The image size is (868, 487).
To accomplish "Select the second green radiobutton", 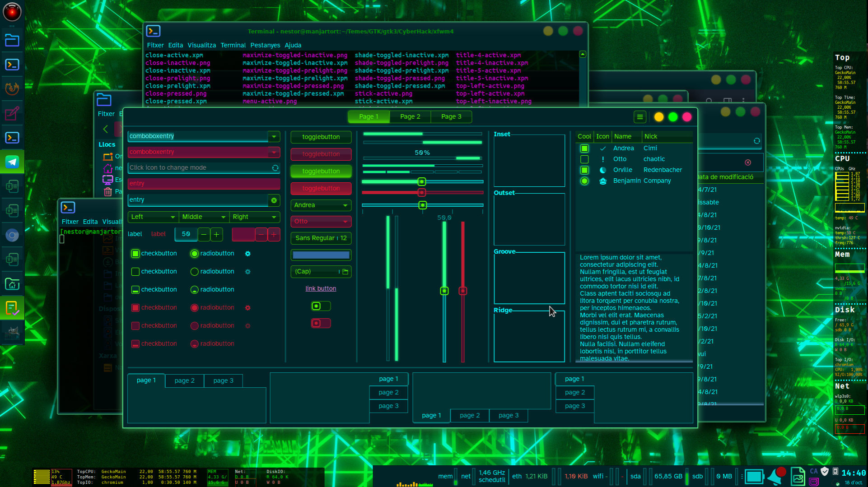I will click(x=194, y=272).
